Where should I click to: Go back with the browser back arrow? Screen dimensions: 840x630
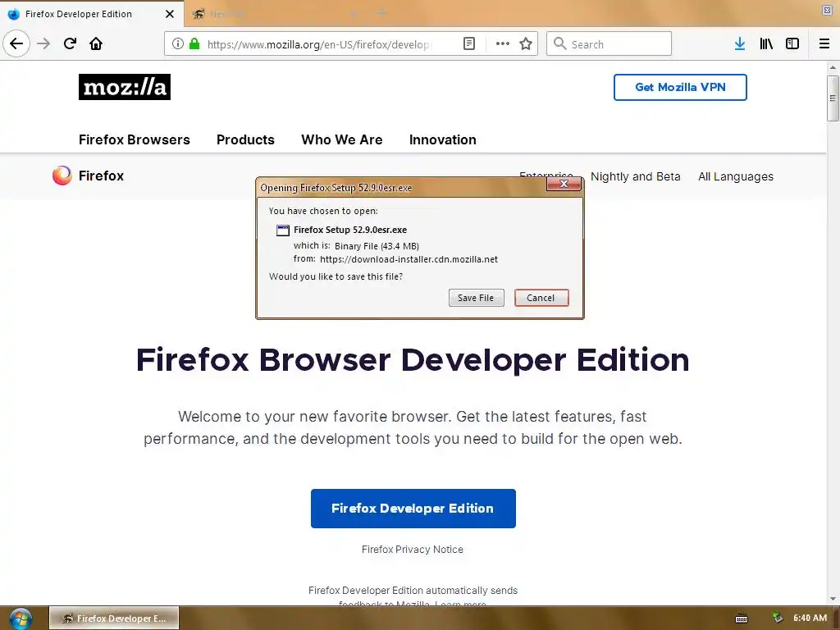16,43
